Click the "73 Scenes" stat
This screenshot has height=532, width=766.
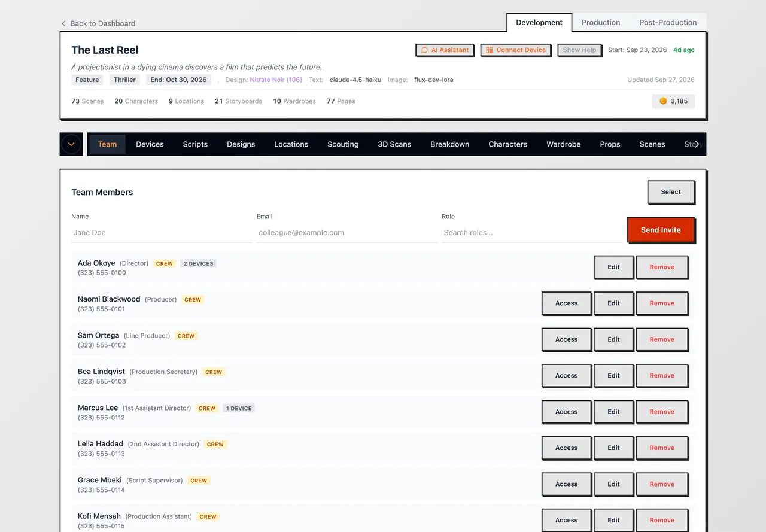click(x=87, y=101)
